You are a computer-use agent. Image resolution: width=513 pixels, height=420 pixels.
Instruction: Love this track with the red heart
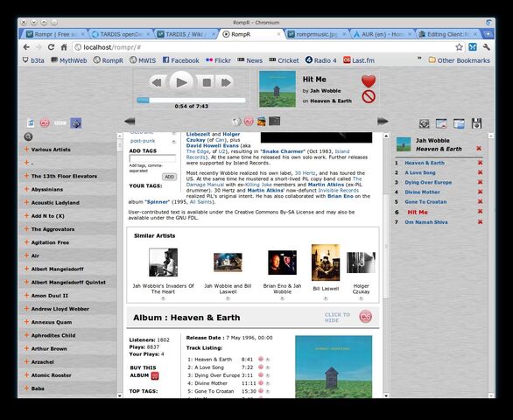369,81
